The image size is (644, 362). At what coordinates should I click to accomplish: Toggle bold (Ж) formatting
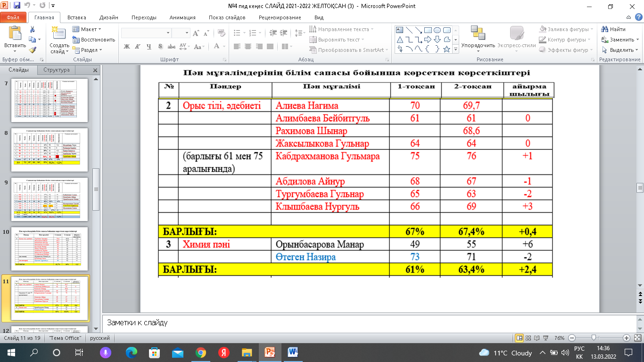click(x=126, y=46)
